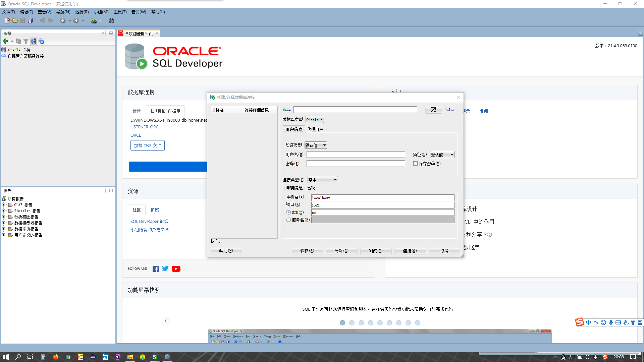Enable the 保存密码 checkbox
Screen dimensions: 644x362
415,164
